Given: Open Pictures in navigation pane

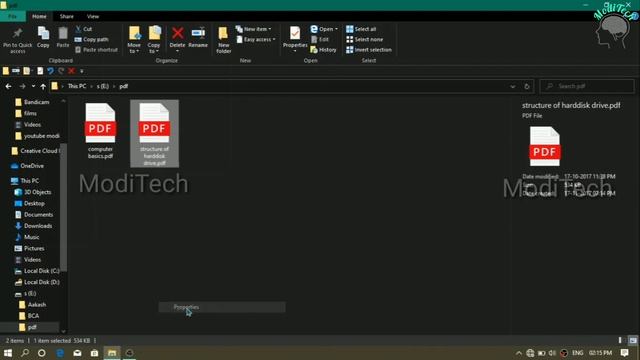Looking at the screenshot, I should 29,249.
